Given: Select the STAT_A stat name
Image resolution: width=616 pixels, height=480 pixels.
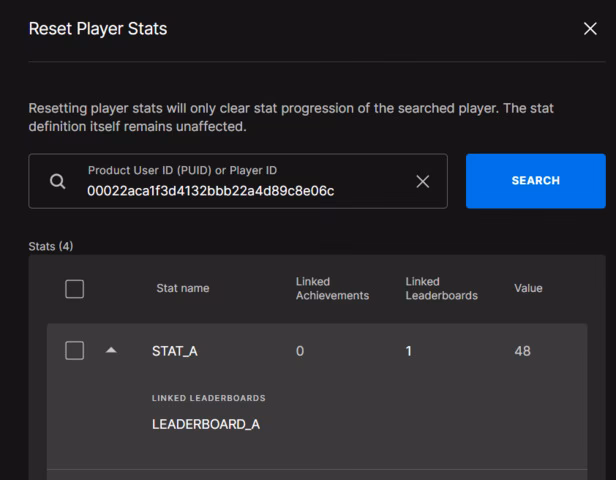Looking at the screenshot, I should click(175, 351).
